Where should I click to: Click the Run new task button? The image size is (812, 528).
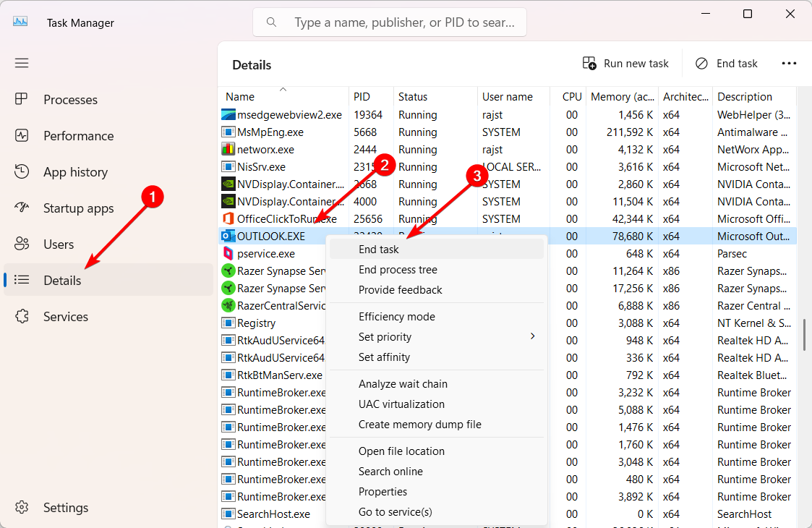click(625, 63)
